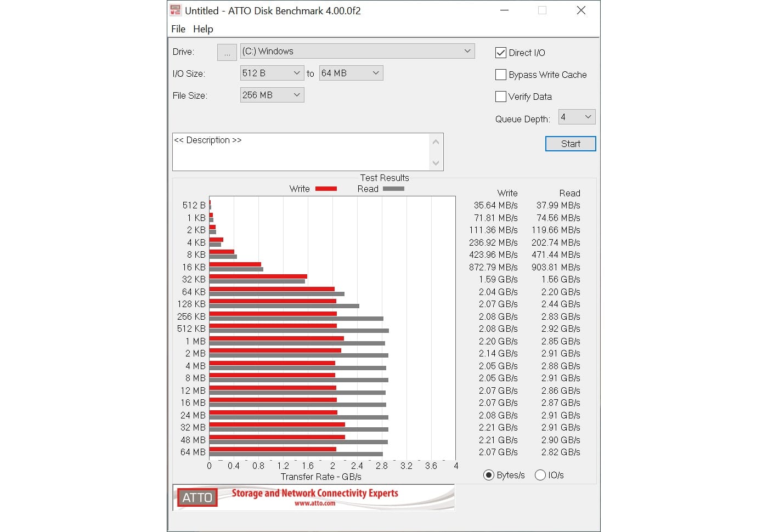Click the 4 KB write value 236.92 MB/s
This screenshot has height=532, width=768.
[x=493, y=242]
